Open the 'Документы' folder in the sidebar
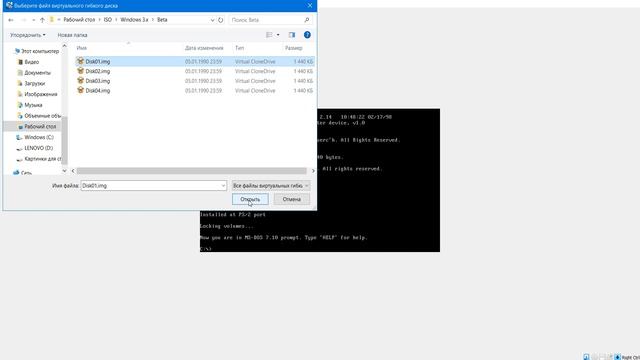Viewport: 640px width, 360px height. click(x=38, y=73)
